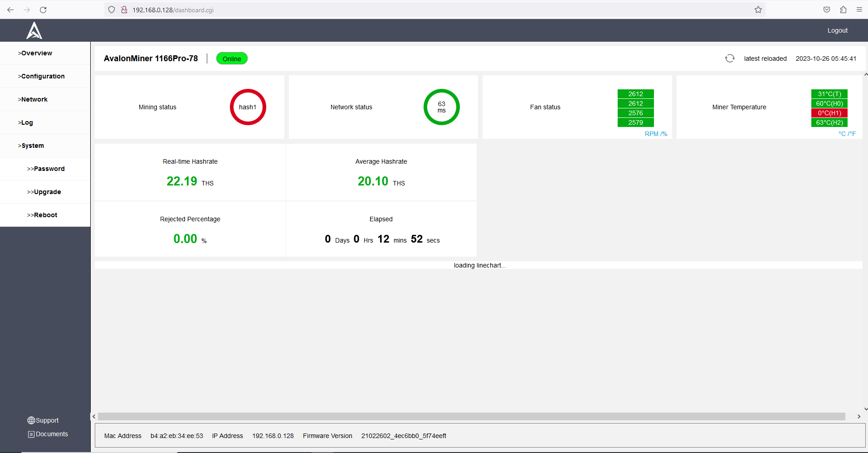Open the browser extensions icon

point(843,10)
